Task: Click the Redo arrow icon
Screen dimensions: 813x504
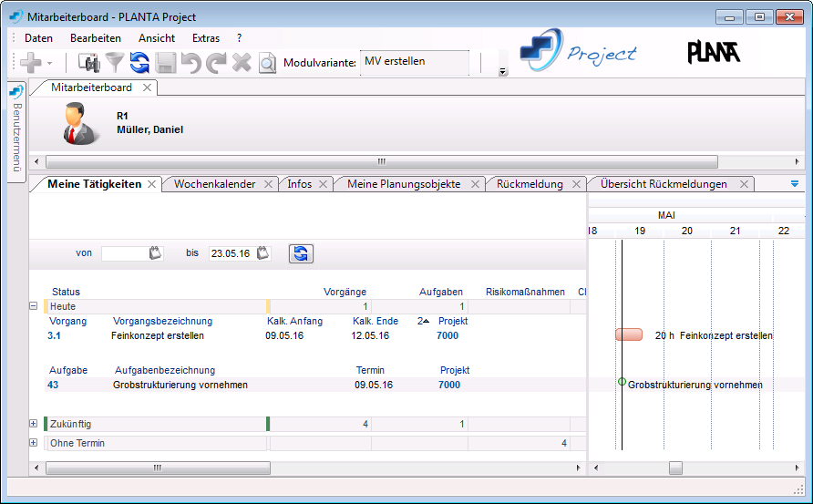Action: [x=216, y=63]
